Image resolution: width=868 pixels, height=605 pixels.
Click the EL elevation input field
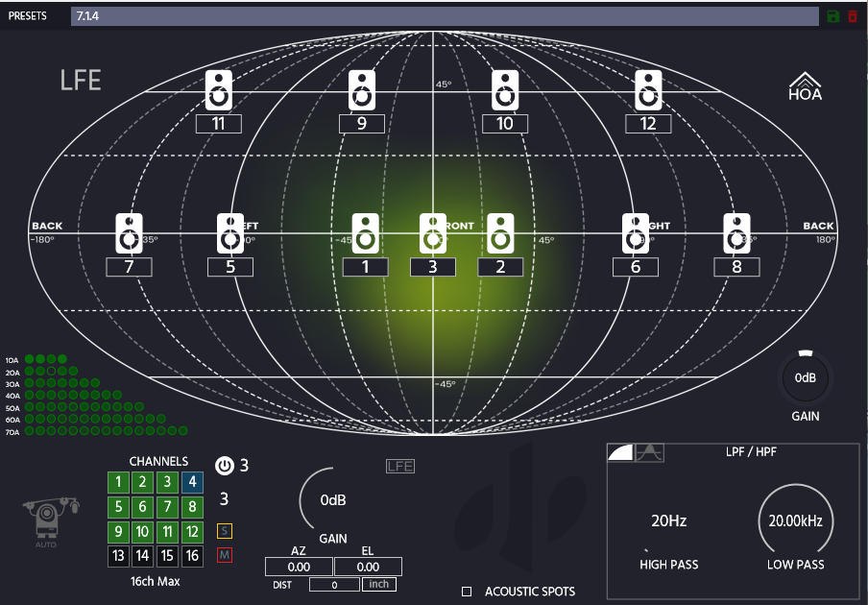(368, 567)
